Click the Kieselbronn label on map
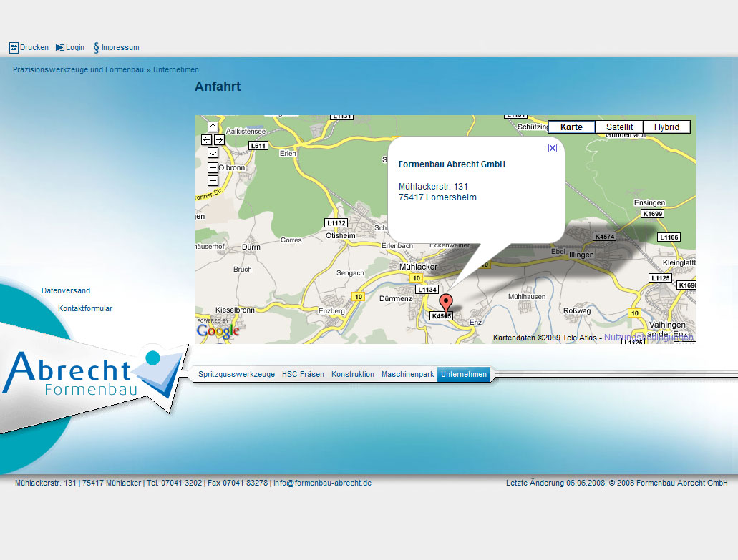Screen dimensions: 738x560 point(235,310)
